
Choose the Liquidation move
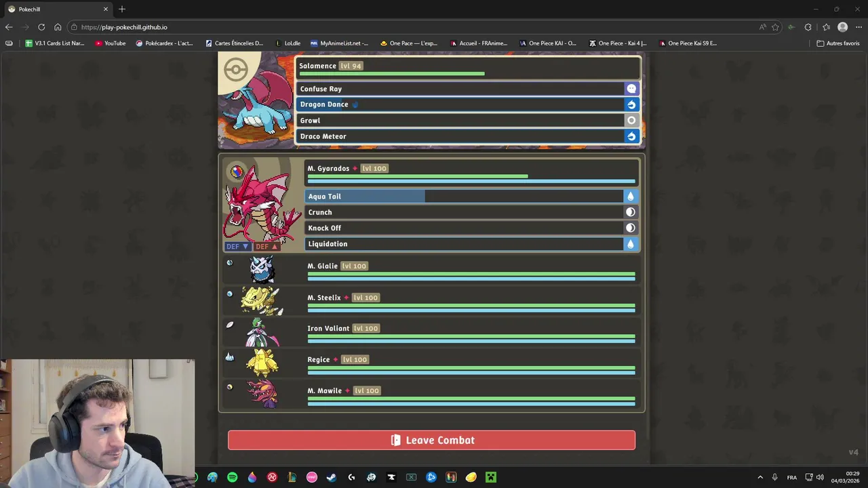point(471,244)
